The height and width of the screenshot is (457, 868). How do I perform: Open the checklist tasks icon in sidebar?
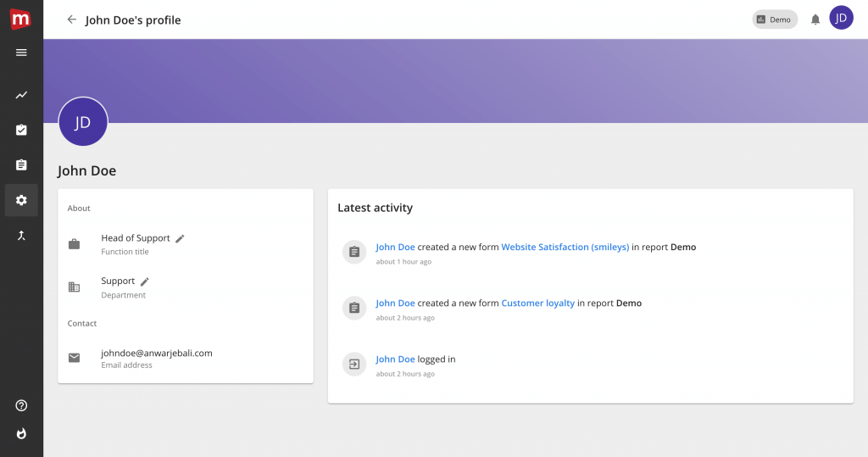point(21,130)
